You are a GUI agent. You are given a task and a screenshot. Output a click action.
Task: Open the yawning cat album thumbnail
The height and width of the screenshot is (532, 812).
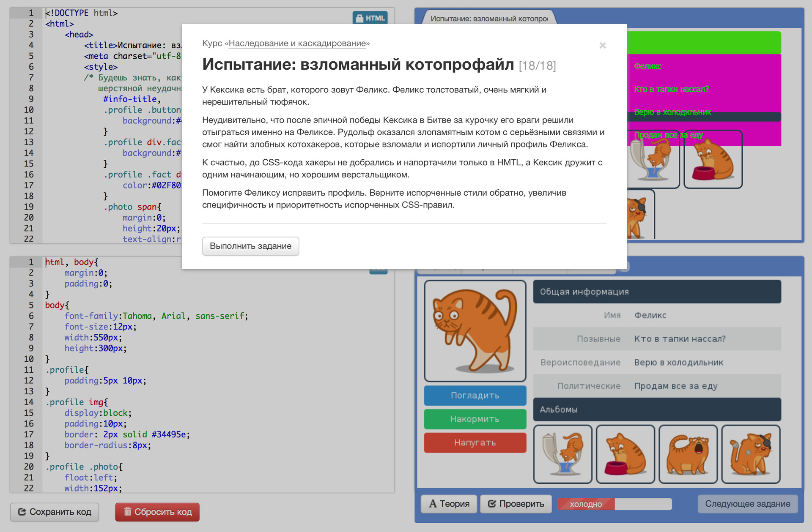click(688, 454)
